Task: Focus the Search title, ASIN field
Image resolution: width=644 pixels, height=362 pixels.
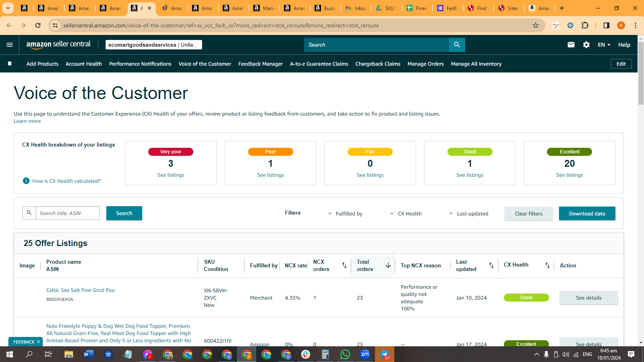Action: pyautogui.click(x=68, y=213)
